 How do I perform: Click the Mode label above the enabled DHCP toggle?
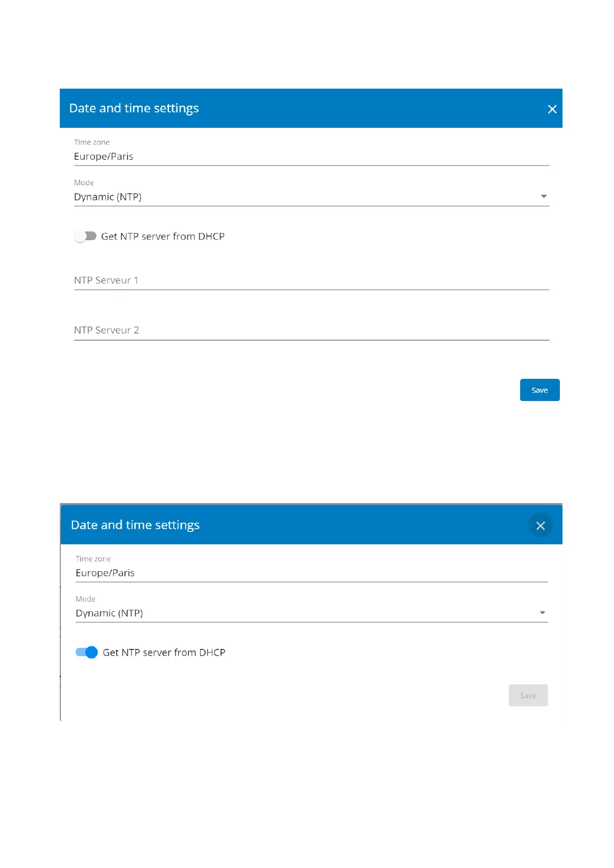pyautogui.click(x=86, y=599)
